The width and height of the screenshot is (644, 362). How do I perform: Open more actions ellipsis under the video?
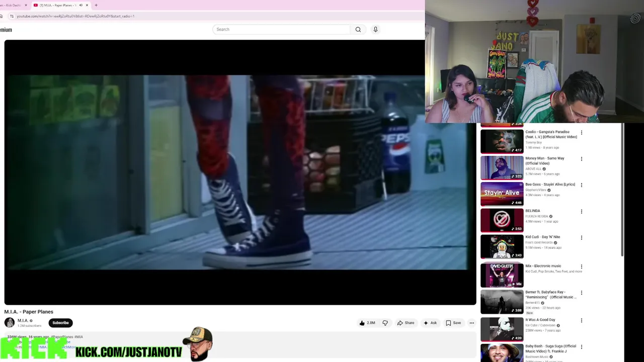471,323
